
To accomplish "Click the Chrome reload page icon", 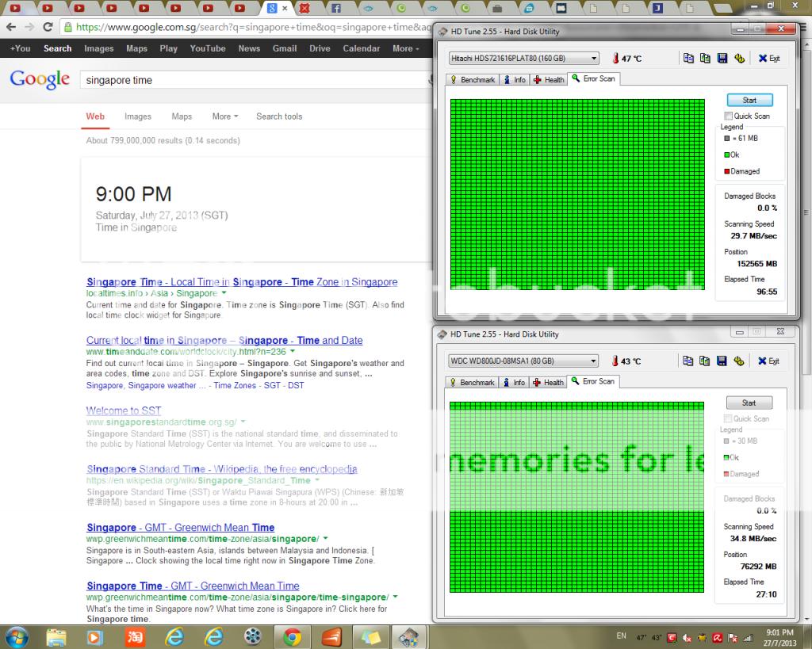I will coord(48,27).
